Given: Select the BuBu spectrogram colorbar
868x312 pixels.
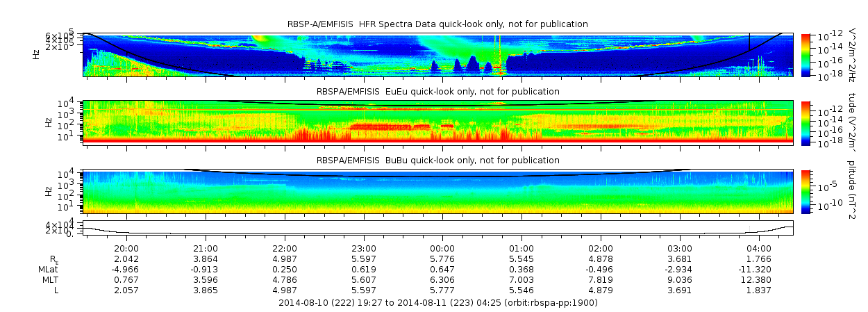Looking at the screenshot, I should coord(806,190).
